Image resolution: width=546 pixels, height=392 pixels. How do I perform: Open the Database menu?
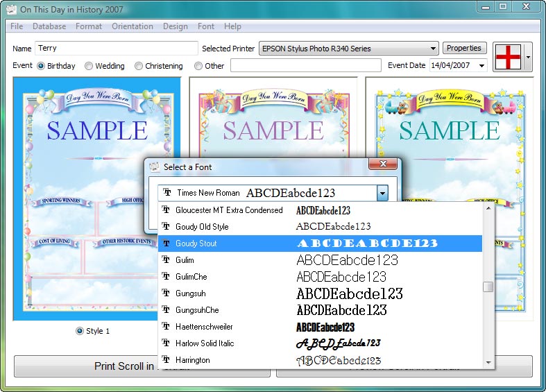[49, 26]
